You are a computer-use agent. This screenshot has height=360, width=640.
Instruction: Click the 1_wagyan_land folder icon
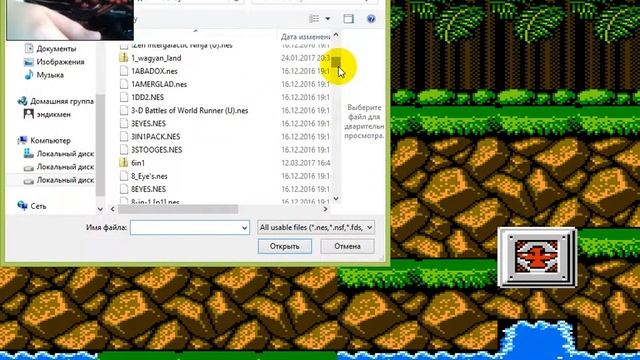click(x=124, y=58)
